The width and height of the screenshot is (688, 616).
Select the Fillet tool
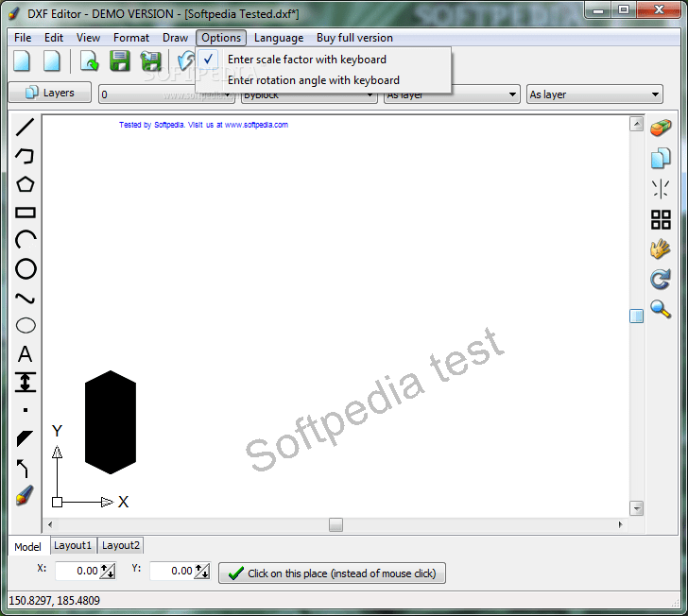(23, 469)
